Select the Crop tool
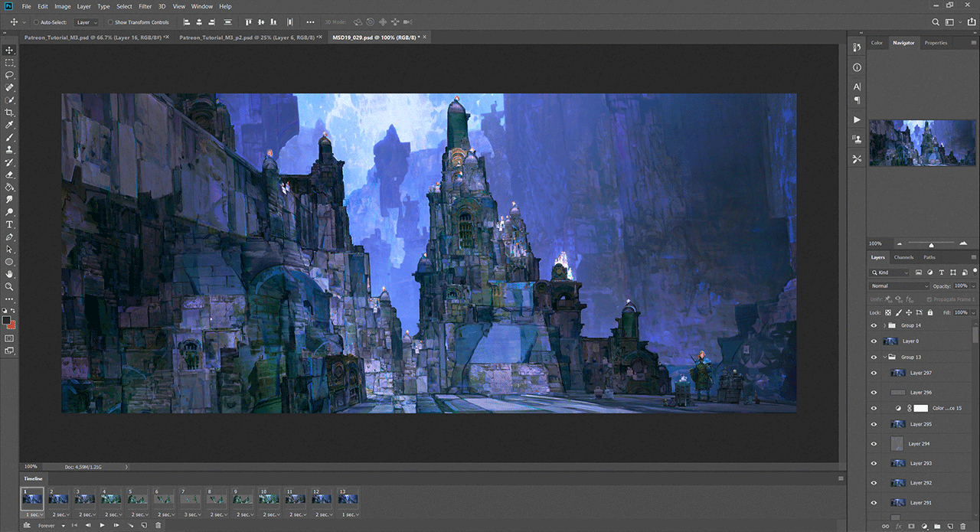This screenshot has width=980, height=532. click(x=9, y=113)
